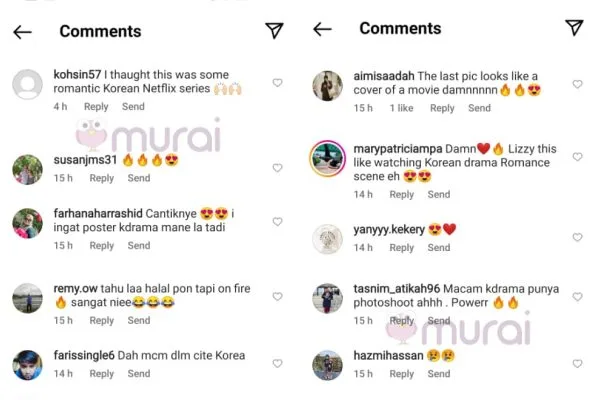
Task: Open direct share icon in left panel
Action: click(274, 31)
